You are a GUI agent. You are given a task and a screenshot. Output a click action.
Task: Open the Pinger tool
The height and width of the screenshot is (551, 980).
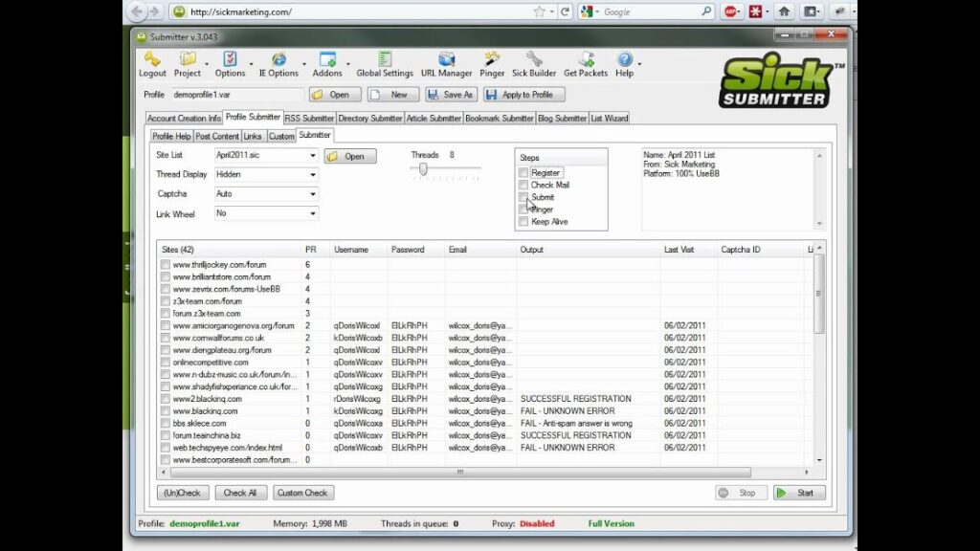click(x=492, y=64)
